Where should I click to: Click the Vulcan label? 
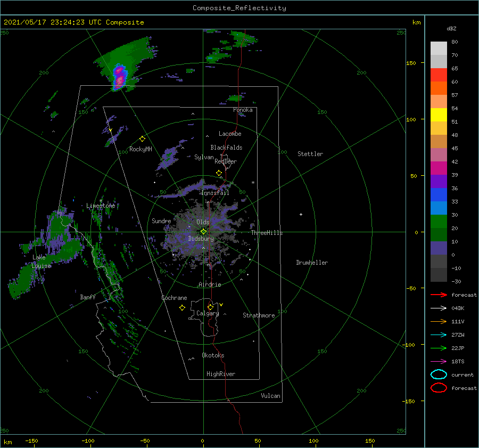pos(271,396)
